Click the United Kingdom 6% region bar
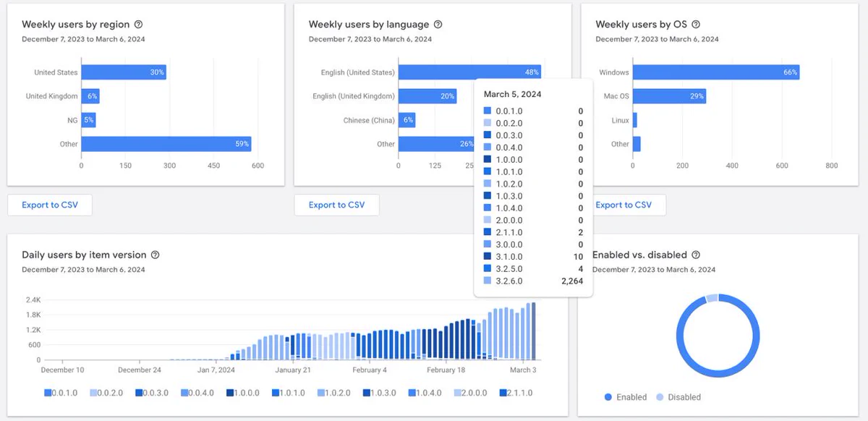The width and height of the screenshot is (868, 421). point(90,96)
